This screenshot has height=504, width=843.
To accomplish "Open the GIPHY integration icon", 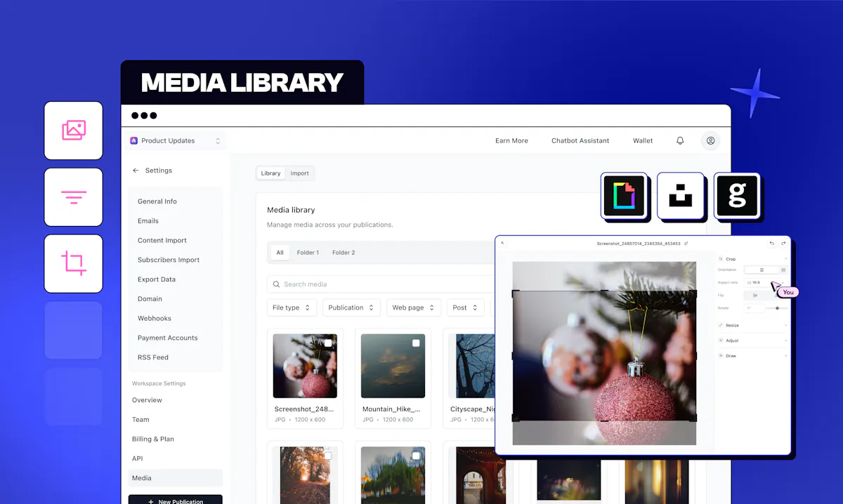I will coord(624,195).
